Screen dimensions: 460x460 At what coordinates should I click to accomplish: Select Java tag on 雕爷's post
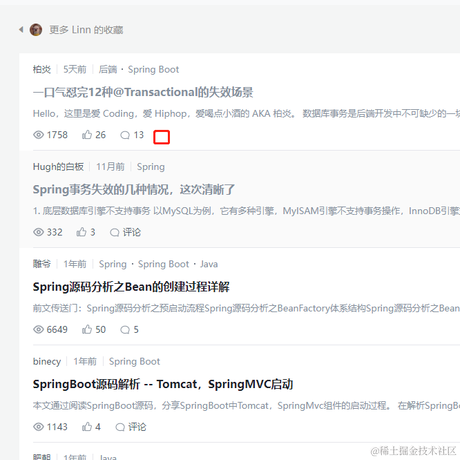click(x=209, y=264)
